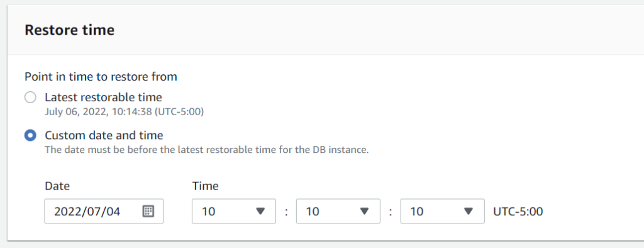This screenshot has height=248, width=644.
Task: Click the date restriction hint text
Action: (207, 150)
